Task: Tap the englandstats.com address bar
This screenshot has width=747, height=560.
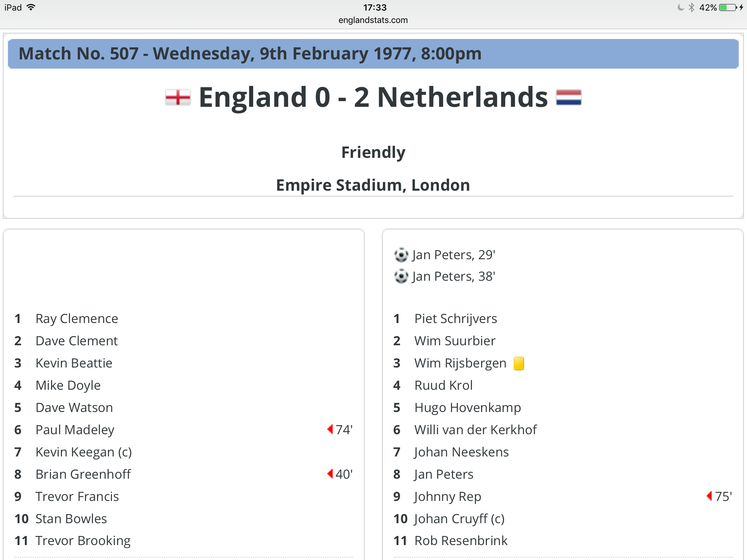Action: pyautogui.click(x=373, y=20)
